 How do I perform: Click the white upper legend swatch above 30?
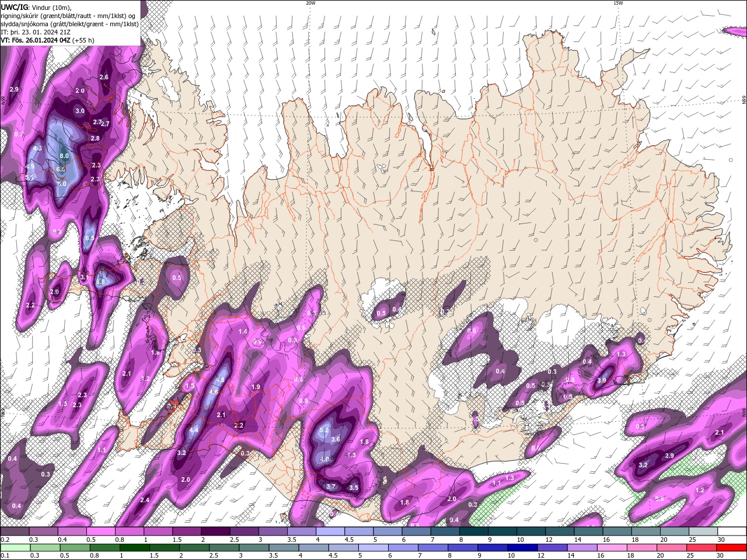click(x=732, y=531)
